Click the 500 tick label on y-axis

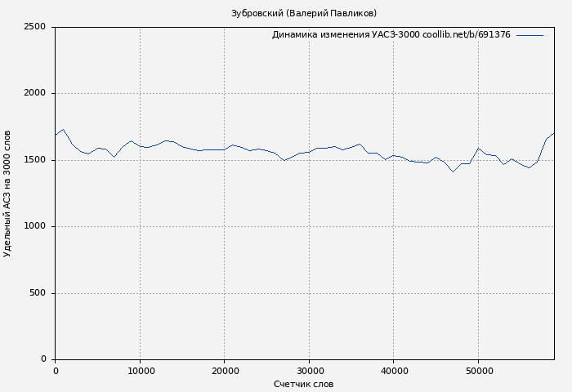click(37, 293)
